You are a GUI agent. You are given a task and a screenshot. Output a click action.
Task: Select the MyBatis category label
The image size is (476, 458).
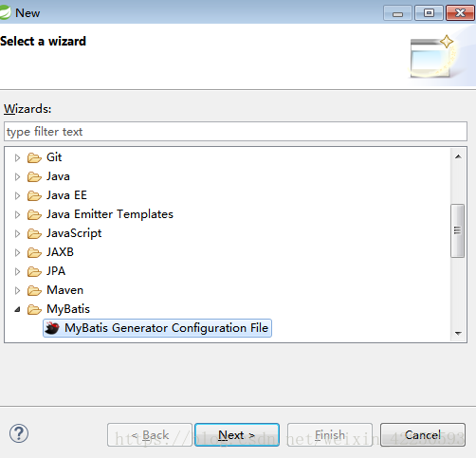pos(68,309)
